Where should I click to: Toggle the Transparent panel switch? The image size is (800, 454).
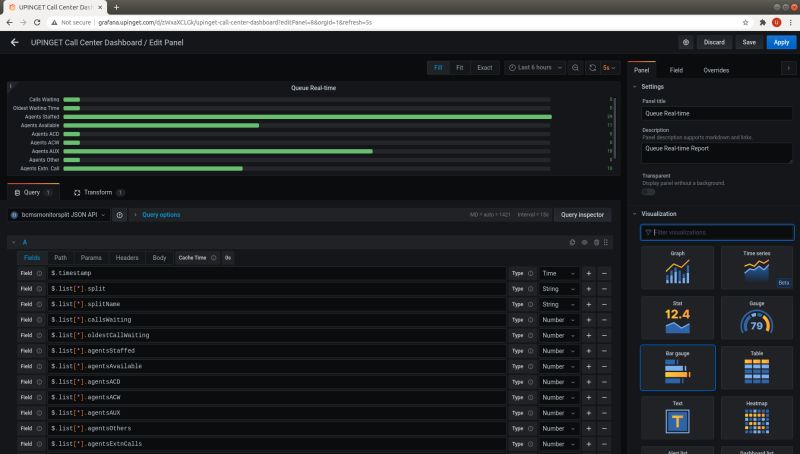tap(648, 192)
